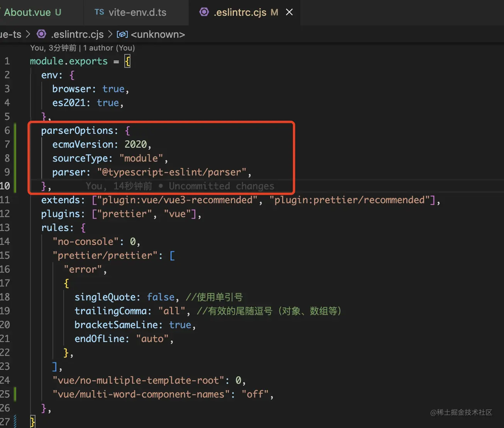Screen dimensions: 504x428
Task: Click the blue modified marker on line 27
Action: point(15,421)
